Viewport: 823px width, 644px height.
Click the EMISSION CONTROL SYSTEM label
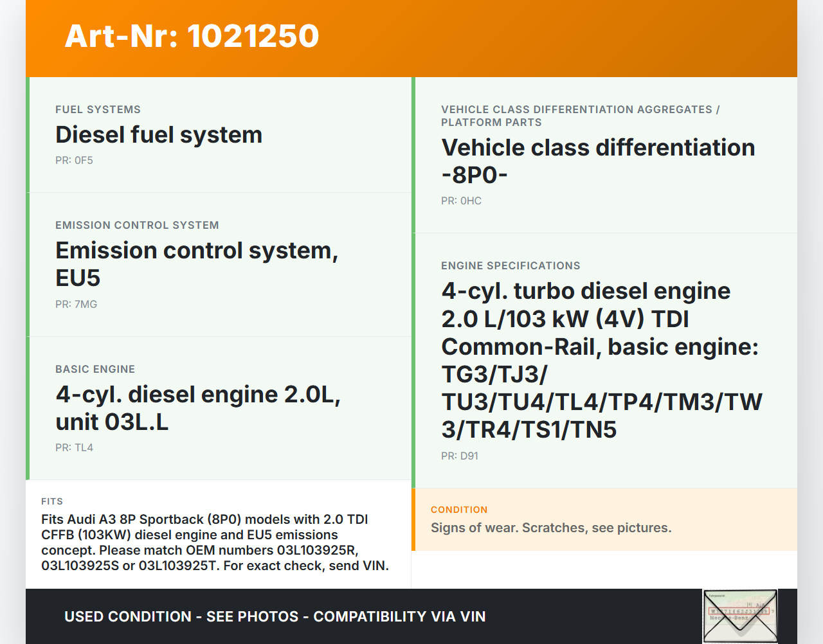click(x=137, y=226)
